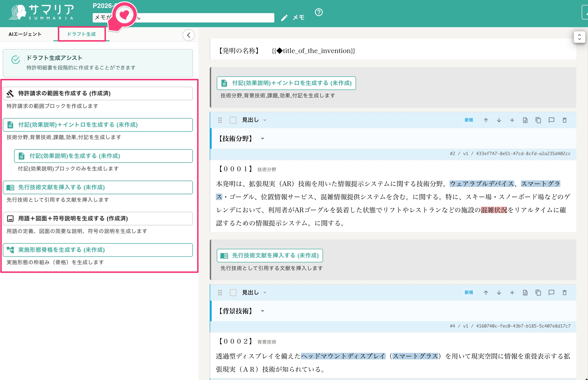
Task: Move 背景技術 block up with arrow
Action: (x=486, y=293)
